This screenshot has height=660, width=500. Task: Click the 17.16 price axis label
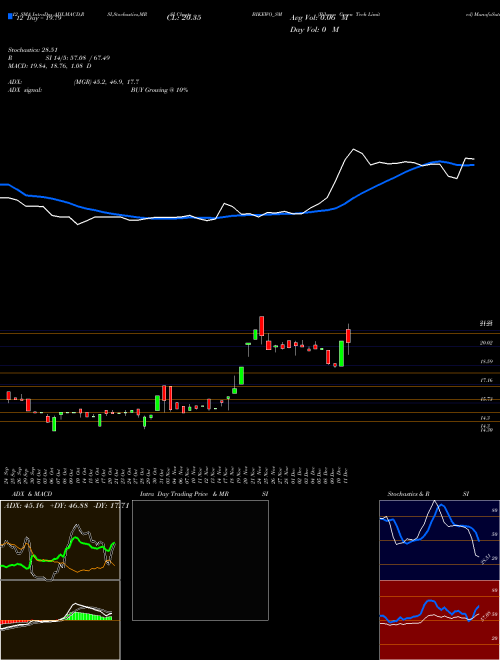click(x=486, y=380)
